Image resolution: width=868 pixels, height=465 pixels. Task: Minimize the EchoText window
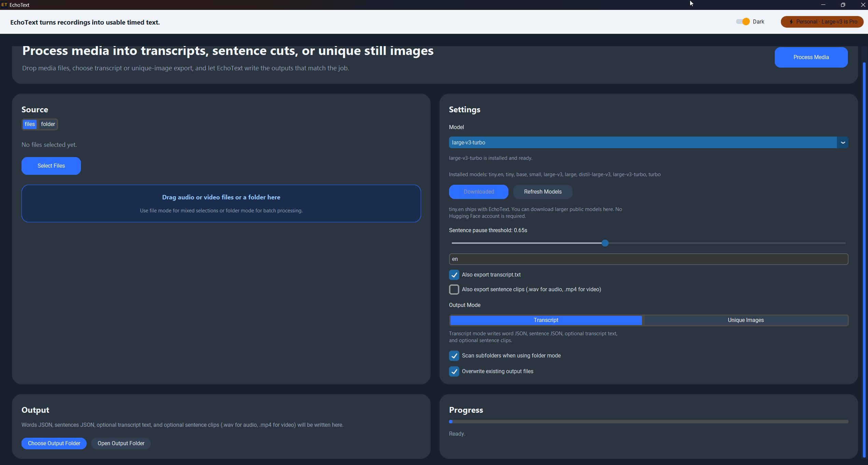tap(823, 5)
